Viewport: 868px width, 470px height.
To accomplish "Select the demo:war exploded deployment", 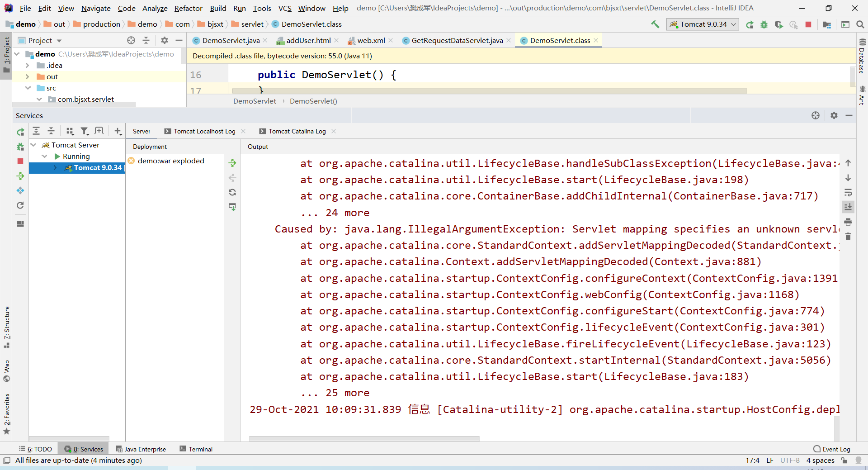I will tap(171, 161).
